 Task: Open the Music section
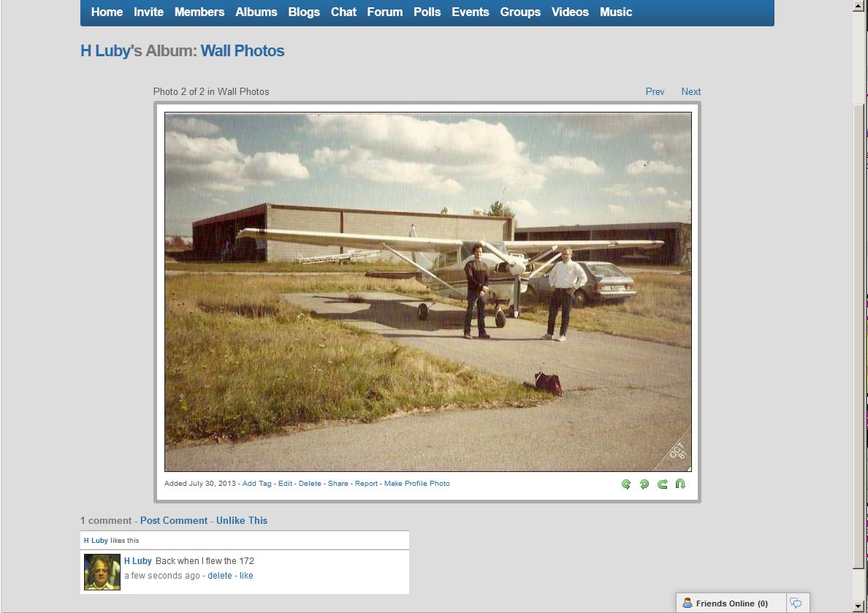click(616, 12)
